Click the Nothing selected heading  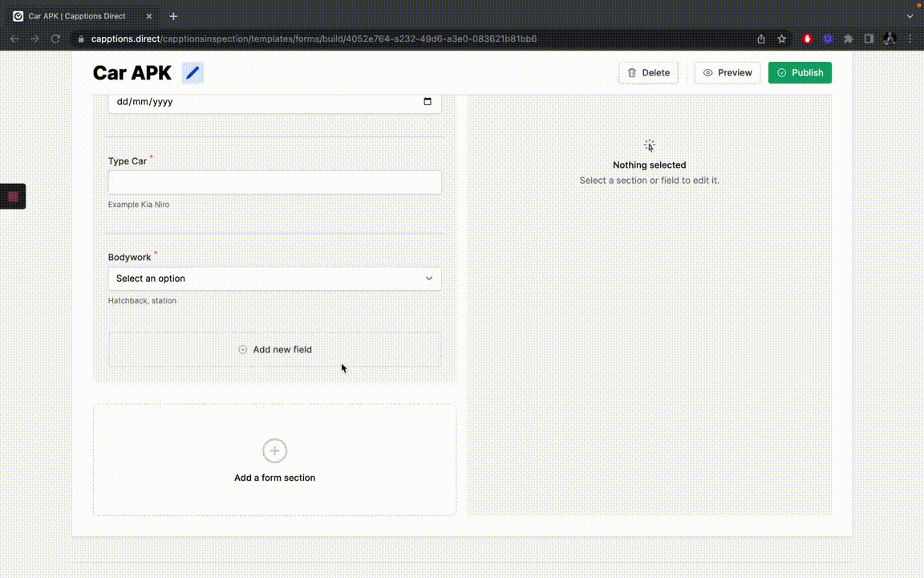point(650,165)
